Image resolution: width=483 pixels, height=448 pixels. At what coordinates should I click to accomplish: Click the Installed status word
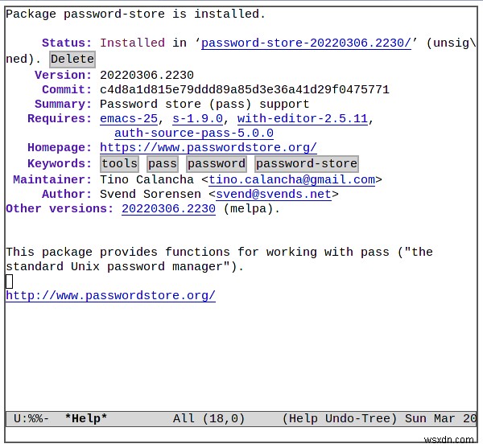133,43
